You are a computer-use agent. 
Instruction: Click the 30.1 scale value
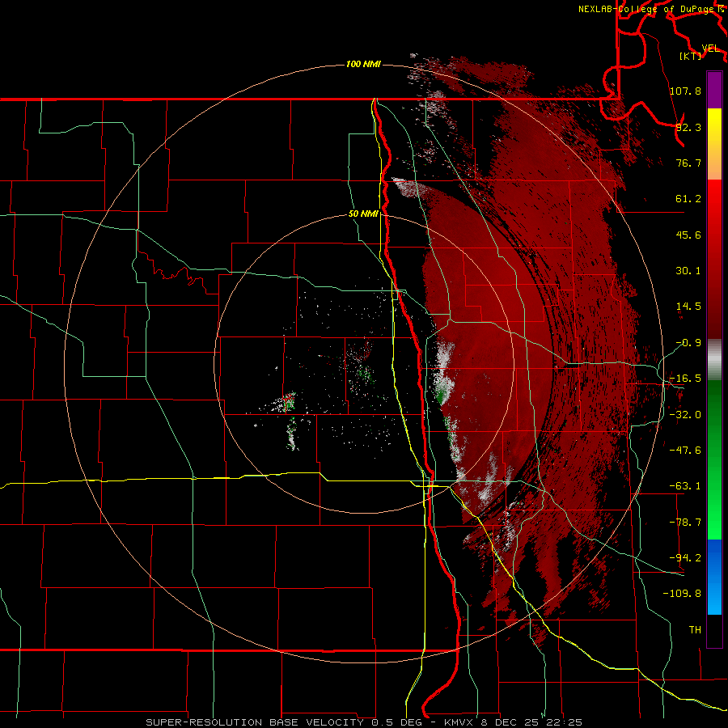point(688,271)
